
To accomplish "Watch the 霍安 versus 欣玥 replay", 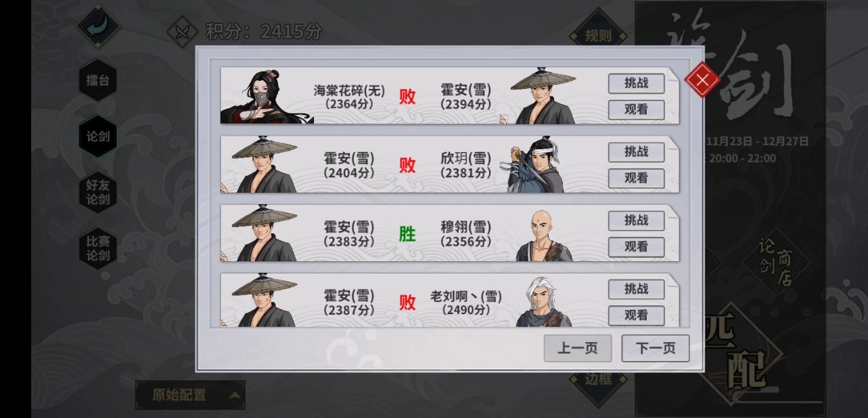I will [635, 178].
